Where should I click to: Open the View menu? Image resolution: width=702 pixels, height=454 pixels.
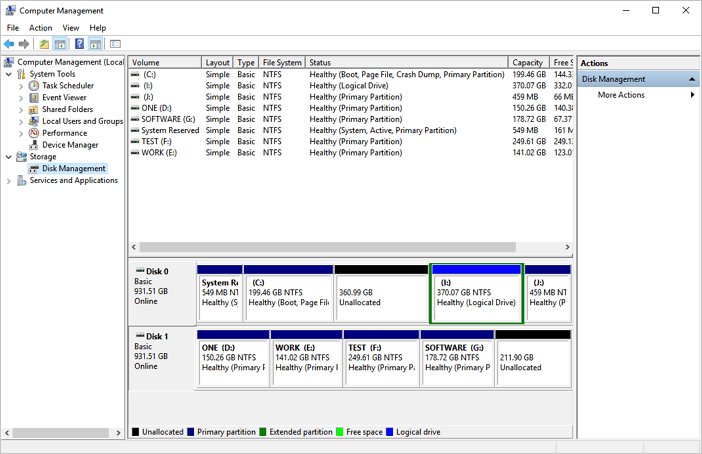click(71, 28)
